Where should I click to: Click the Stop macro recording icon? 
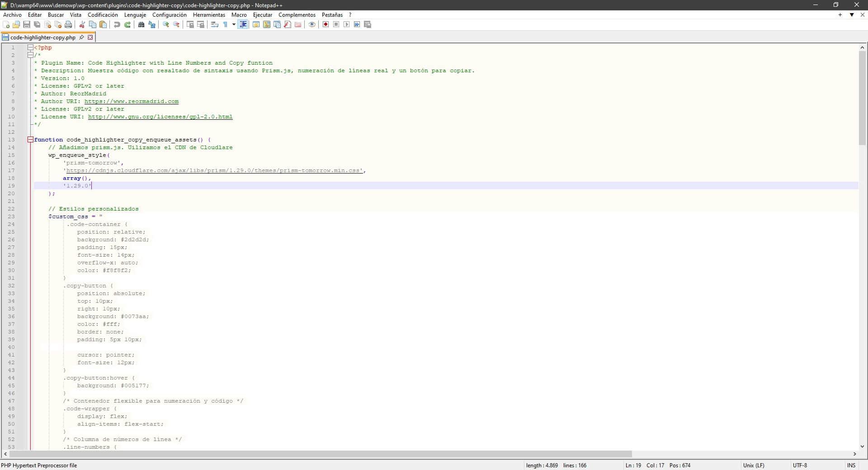(336, 24)
